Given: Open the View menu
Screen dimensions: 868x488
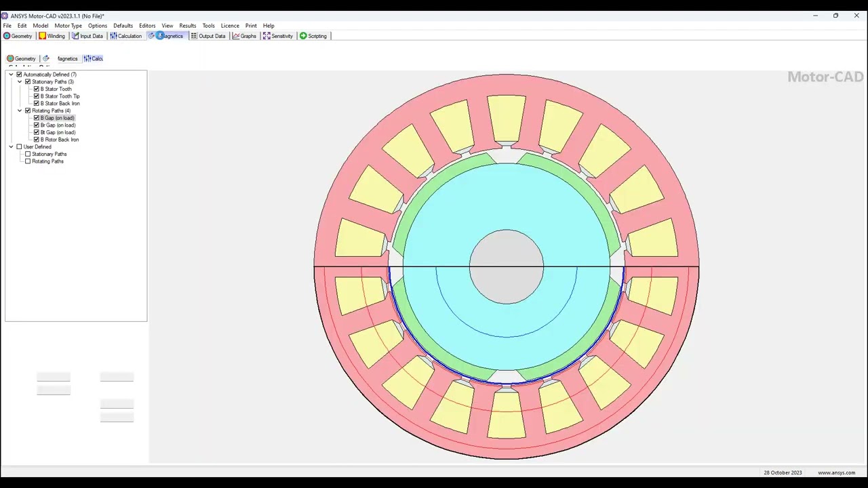Looking at the screenshot, I should pos(167,26).
